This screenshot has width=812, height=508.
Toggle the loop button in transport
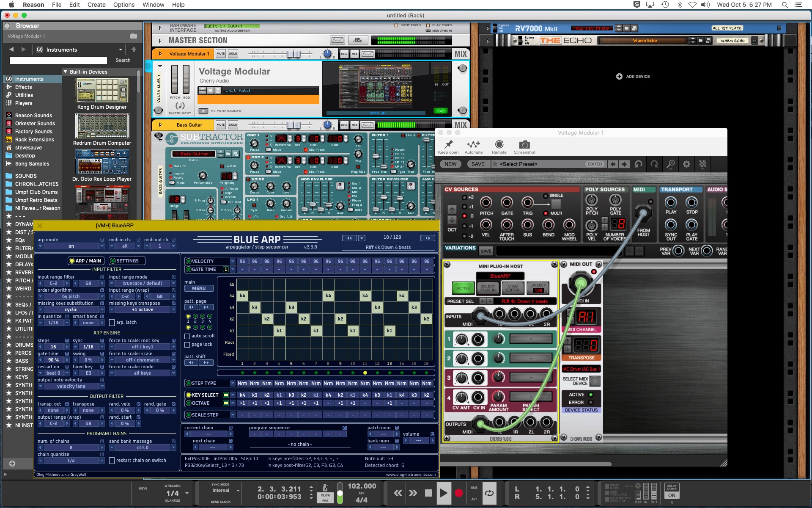489,493
